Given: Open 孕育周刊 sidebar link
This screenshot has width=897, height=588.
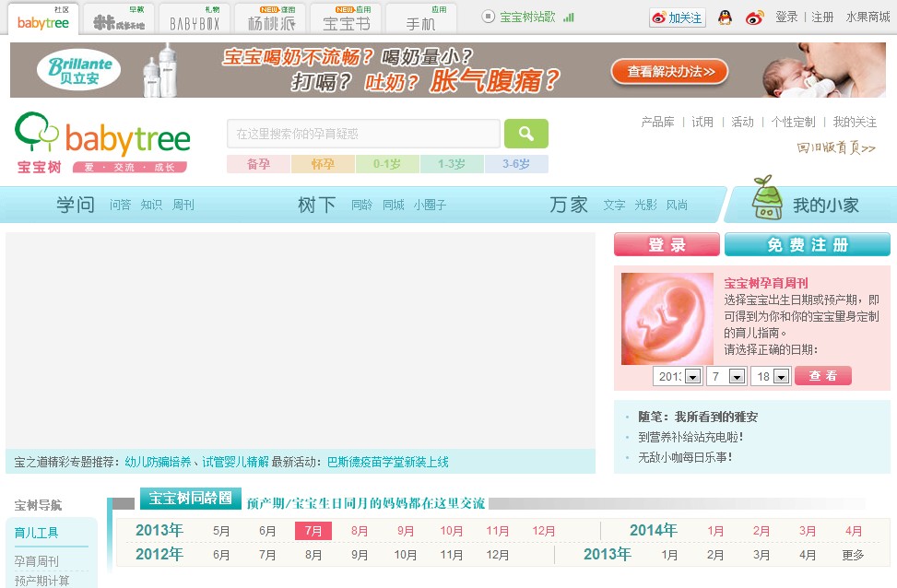Looking at the screenshot, I should [36, 561].
